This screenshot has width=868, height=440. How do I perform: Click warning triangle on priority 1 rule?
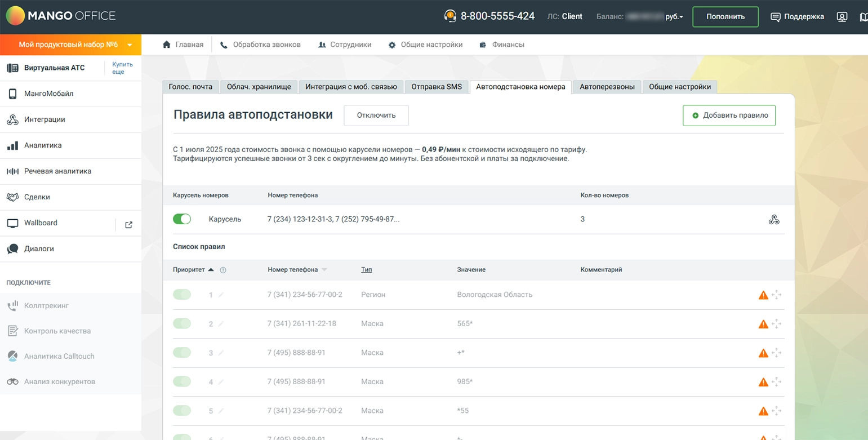[x=763, y=295]
